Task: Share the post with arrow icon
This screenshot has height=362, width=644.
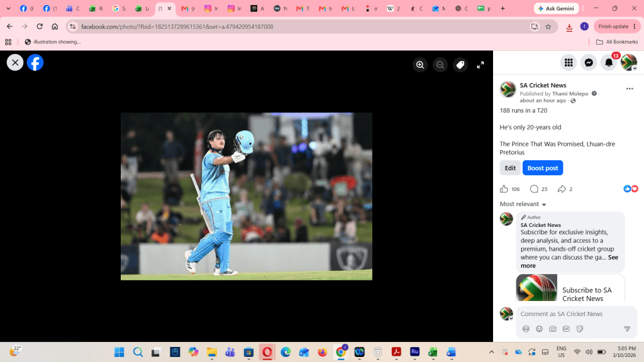Action: pos(562,189)
